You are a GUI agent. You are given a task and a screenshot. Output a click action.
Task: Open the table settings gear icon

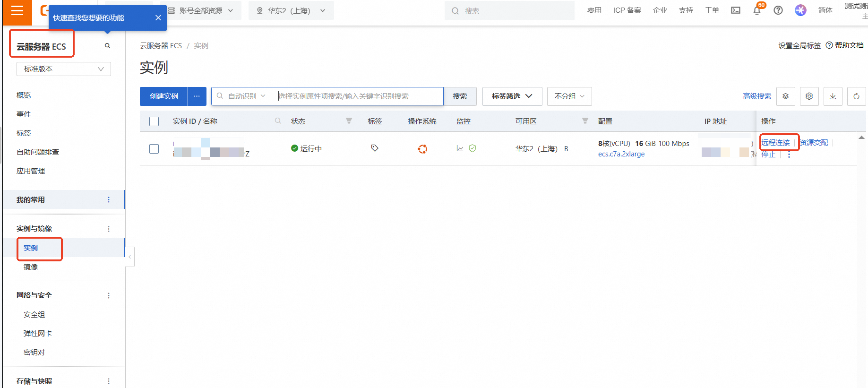point(809,96)
